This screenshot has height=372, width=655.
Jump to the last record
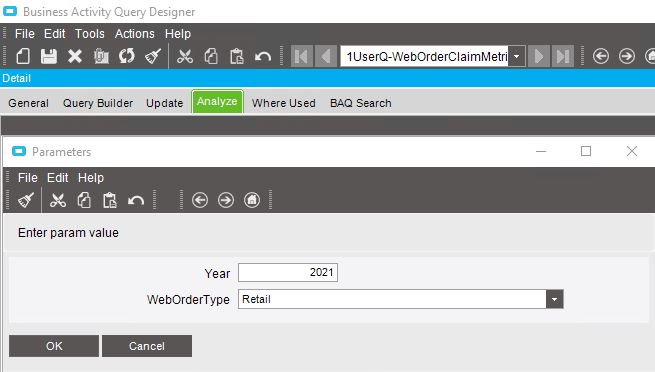tap(563, 56)
